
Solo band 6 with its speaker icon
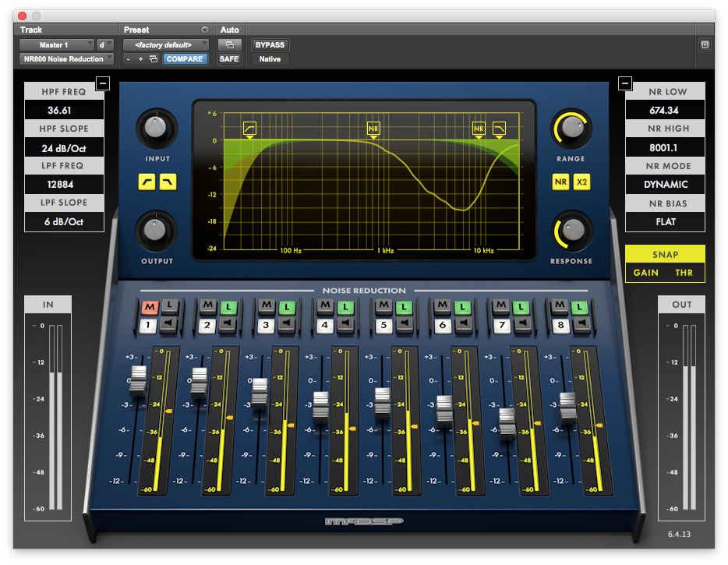pyautogui.click(x=463, y=323)
